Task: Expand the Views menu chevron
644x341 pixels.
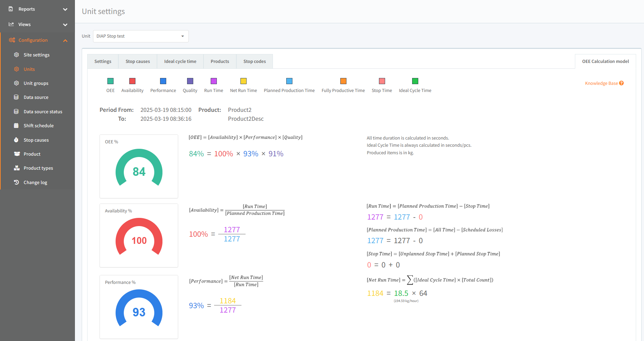Action: (65, 25)
